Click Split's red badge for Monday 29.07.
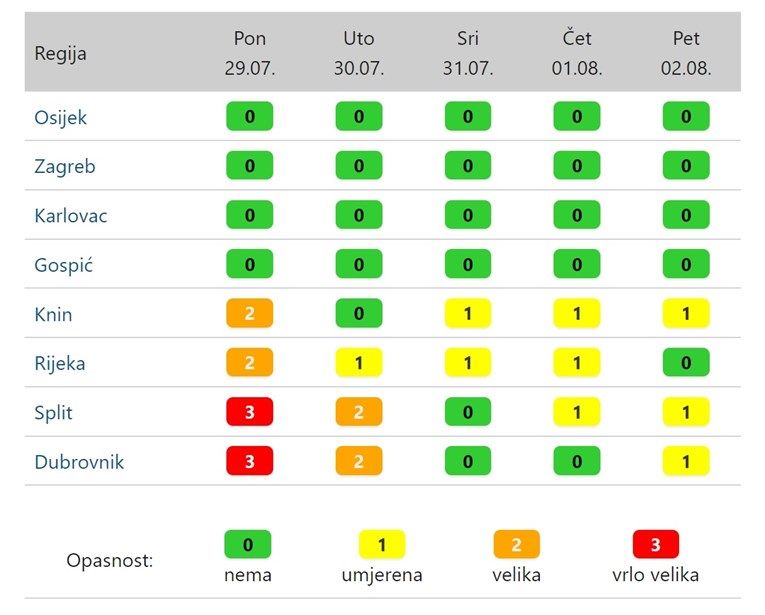Image resolution: width=765 pixels, height=615 pixels. click(x=250, y=412)
